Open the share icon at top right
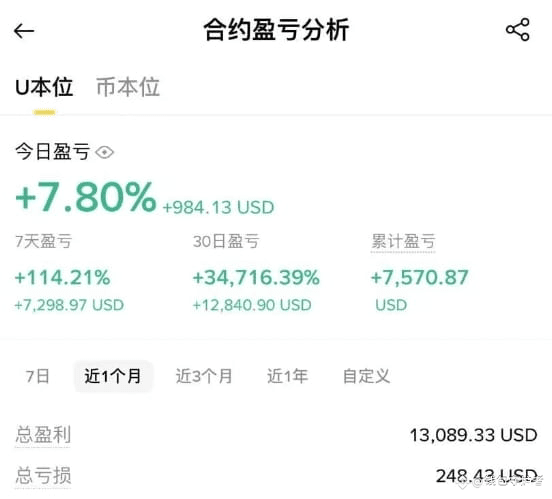Screen dimensions: 552x499 tap(518, 30)
